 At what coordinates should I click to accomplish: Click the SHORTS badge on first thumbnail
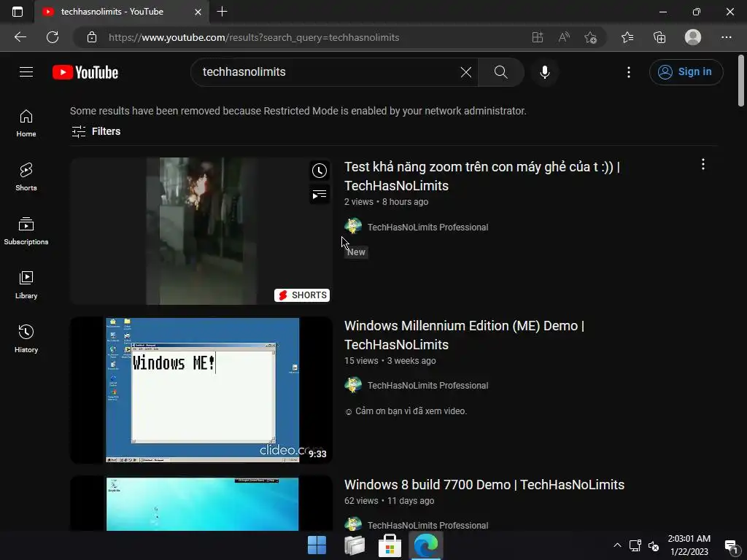pos(302,295)
